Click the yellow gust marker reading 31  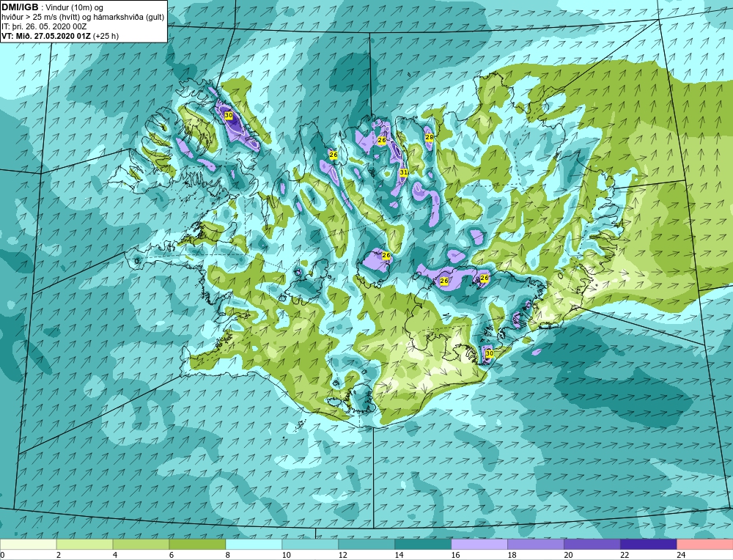pos(404,172)
